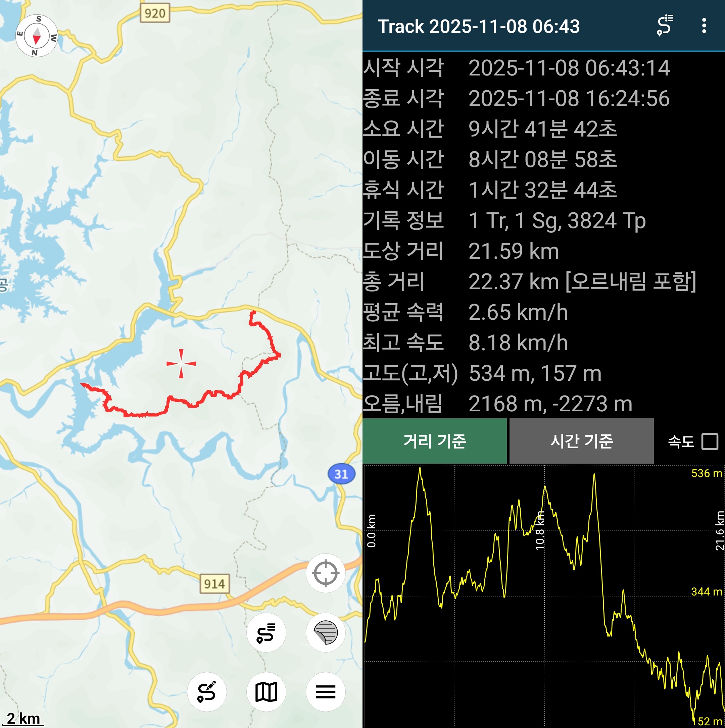Enable the 속도 speed checkbox
The width and height of the screenshot is (725, 728).
(710, 441)
